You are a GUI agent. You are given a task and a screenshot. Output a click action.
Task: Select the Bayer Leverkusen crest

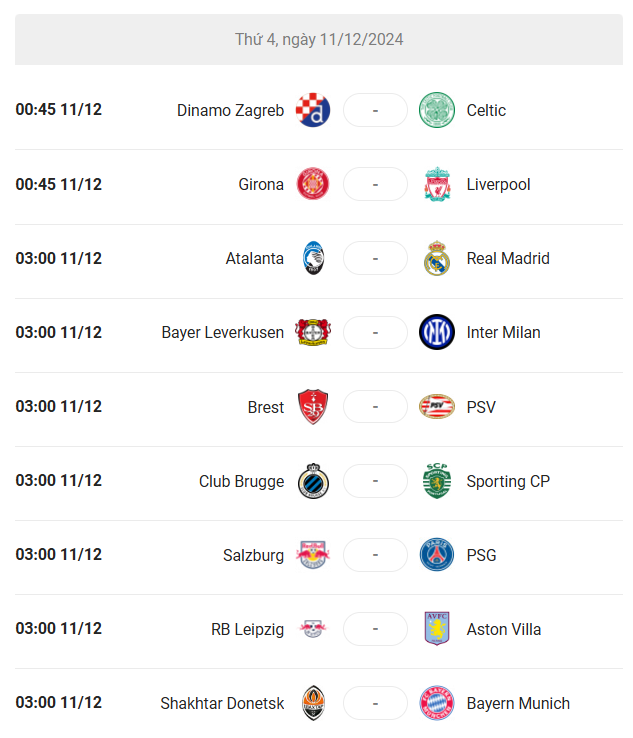(x=313, y=332)
